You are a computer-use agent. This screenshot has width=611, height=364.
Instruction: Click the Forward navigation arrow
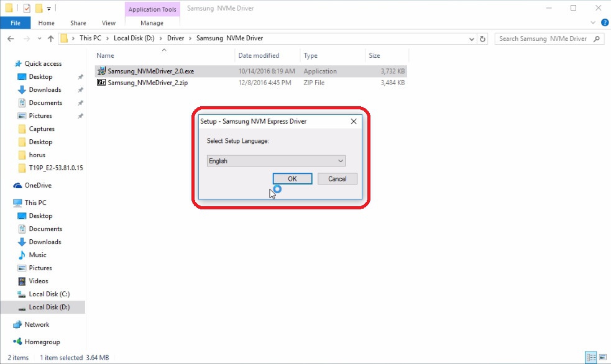pyautogui.click(x=27, y=39)
